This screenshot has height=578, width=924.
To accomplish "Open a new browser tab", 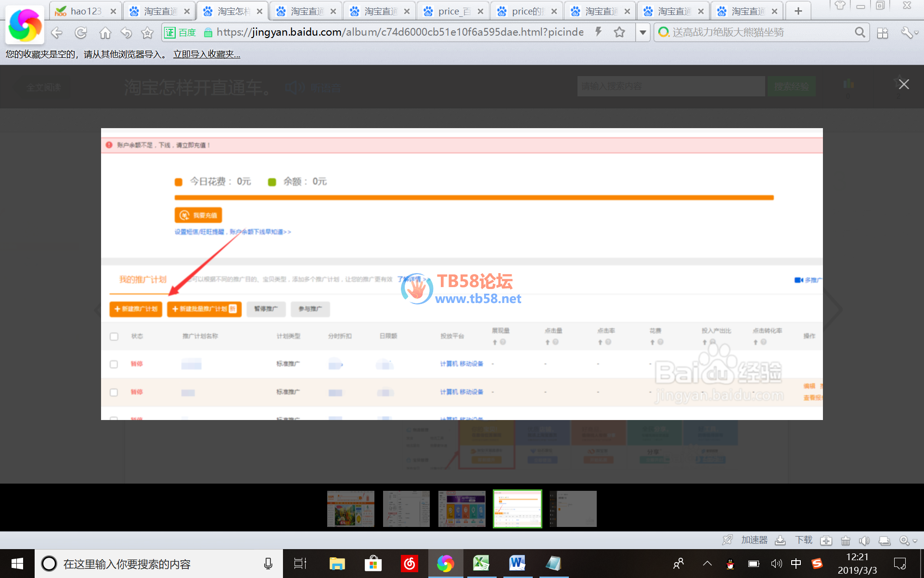I will click(798, 11).
